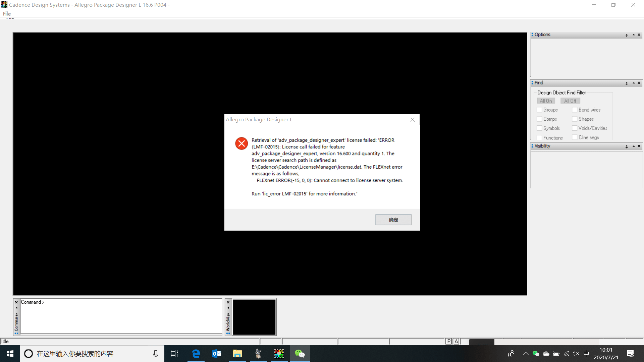Collapse the Options panel with the arrow
The height and width of the screenshot is (362, 644).
click(x=634, y=35)
